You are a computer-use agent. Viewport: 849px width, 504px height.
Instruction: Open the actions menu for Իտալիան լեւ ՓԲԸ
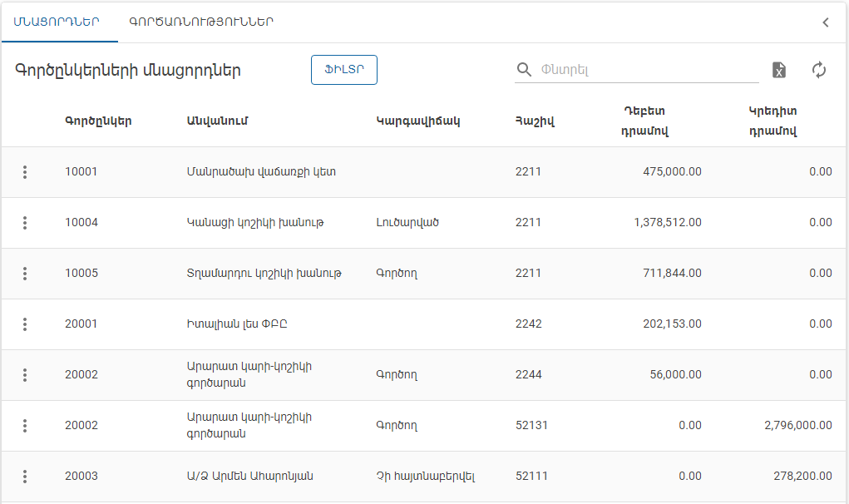coord(25,324)
